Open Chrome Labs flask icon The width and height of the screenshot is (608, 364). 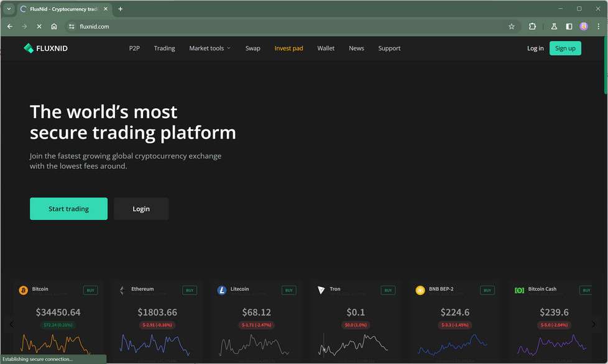[554, 26]
